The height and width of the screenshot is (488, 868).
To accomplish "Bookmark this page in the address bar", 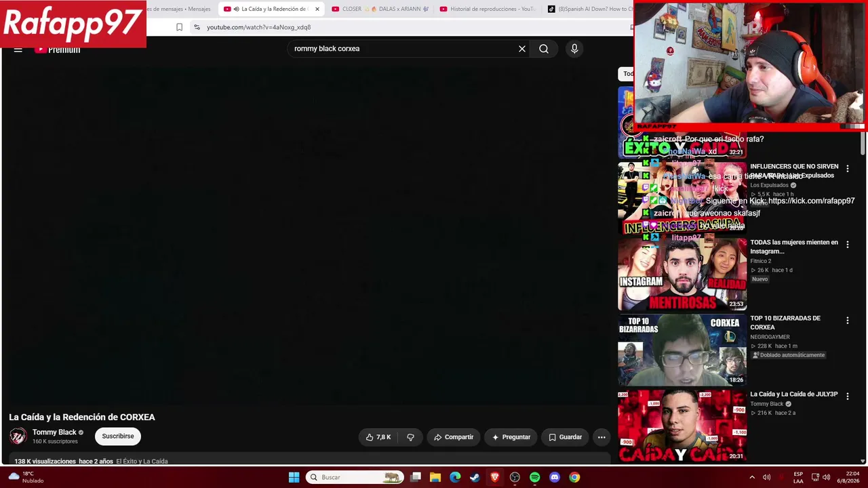I will (179, 27).
